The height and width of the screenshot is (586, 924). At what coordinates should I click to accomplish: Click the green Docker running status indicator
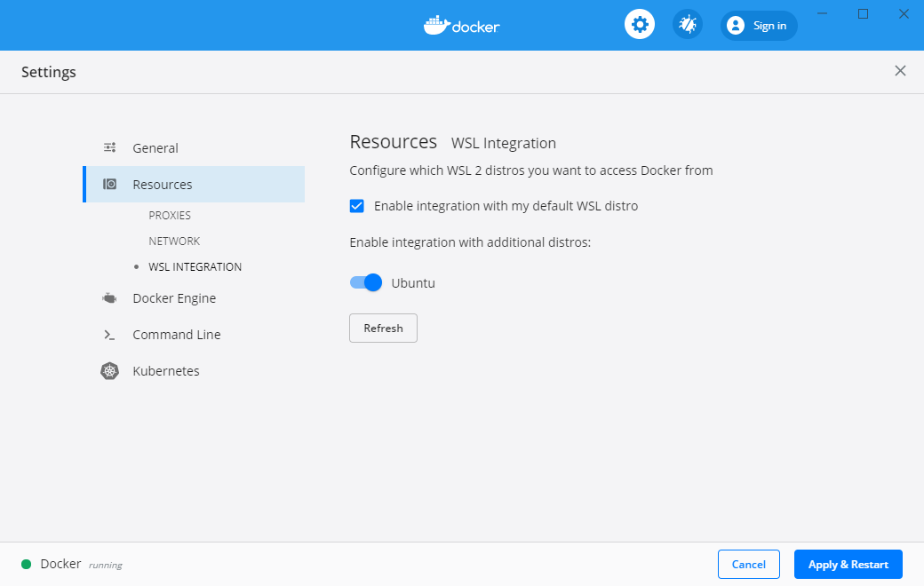point(27,563)
